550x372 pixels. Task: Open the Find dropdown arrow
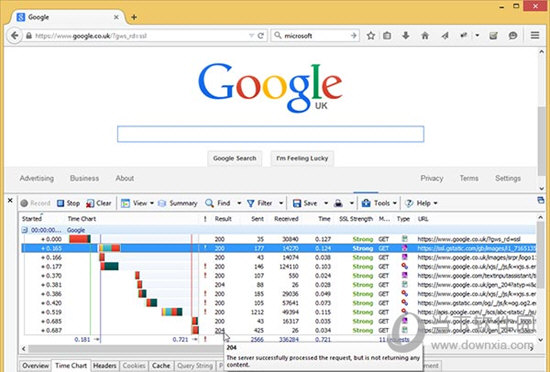pyautogui.click(x=239, y=203)
